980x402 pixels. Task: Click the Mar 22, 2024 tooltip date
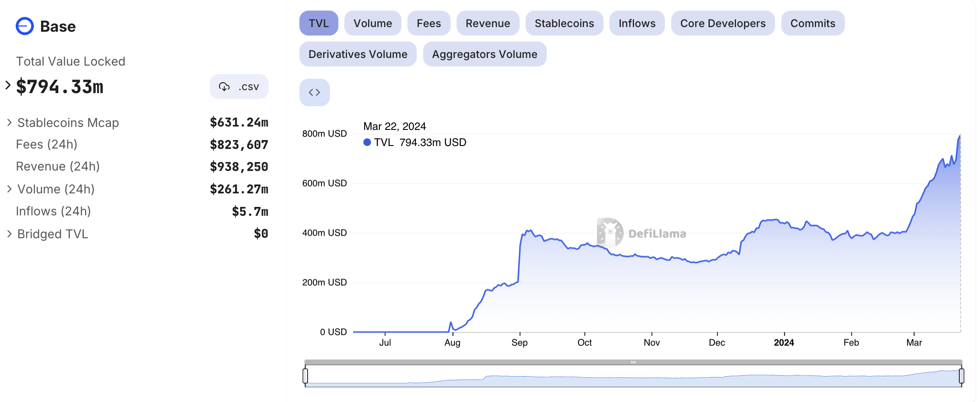click(395, 127)
